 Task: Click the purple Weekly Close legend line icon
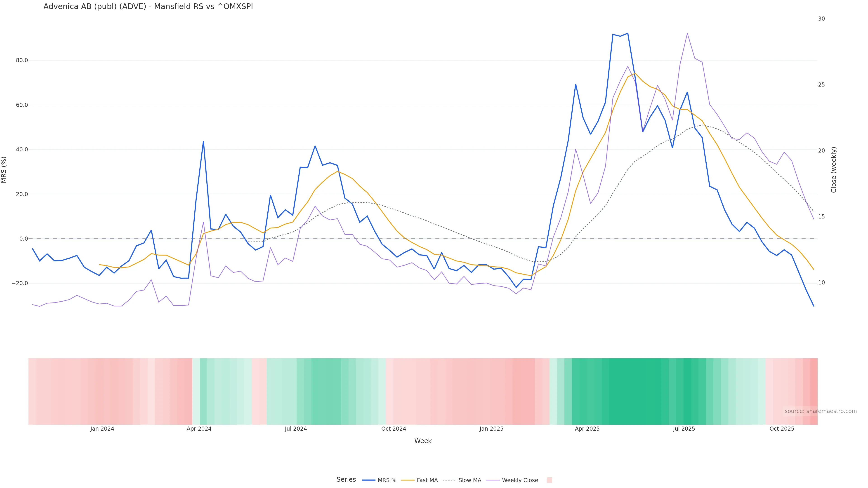click(493, 480)
